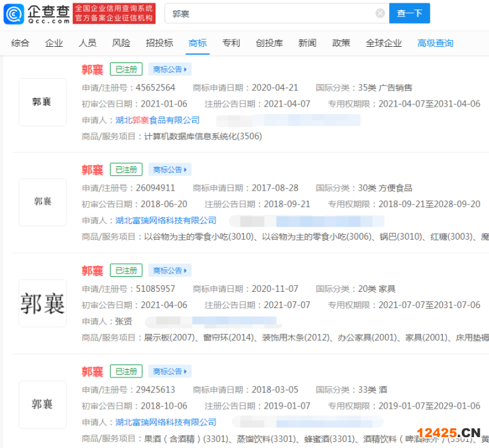Image resolution: width=489 pixels, height=448 pixels.
Task: Click the 查一下 search button
Action: tap(410, 13)
